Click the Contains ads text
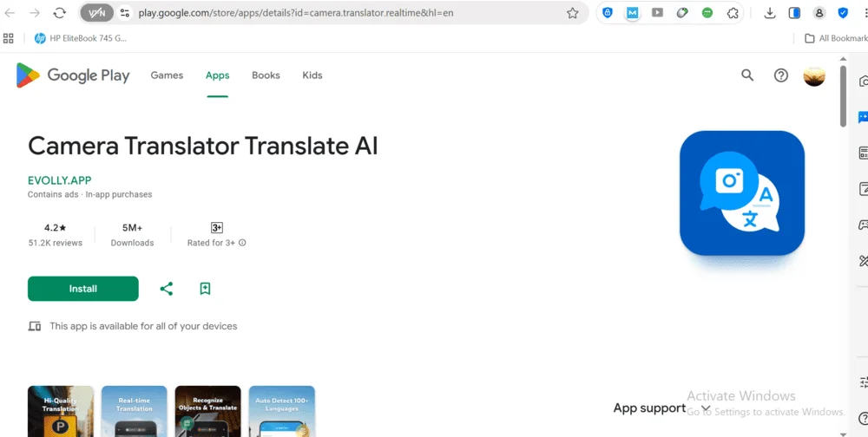Image resolution: width=868 pixels, height=437 pixels. (x=54, y=195)
